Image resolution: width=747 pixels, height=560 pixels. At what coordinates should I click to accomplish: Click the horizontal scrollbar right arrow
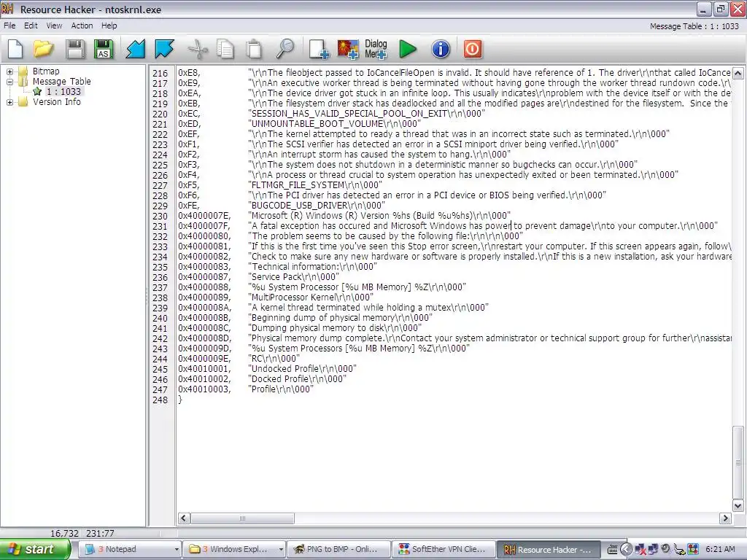(x=725, y=518)
